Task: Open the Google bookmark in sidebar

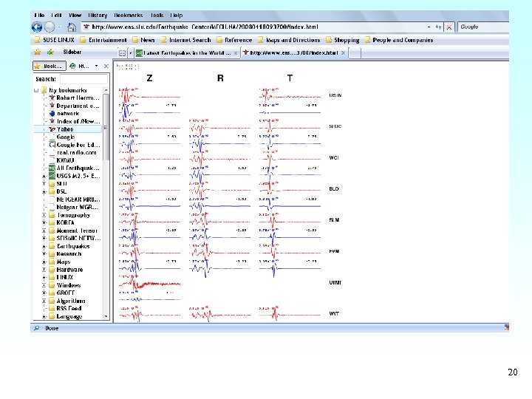Action: tap(65, 137)
